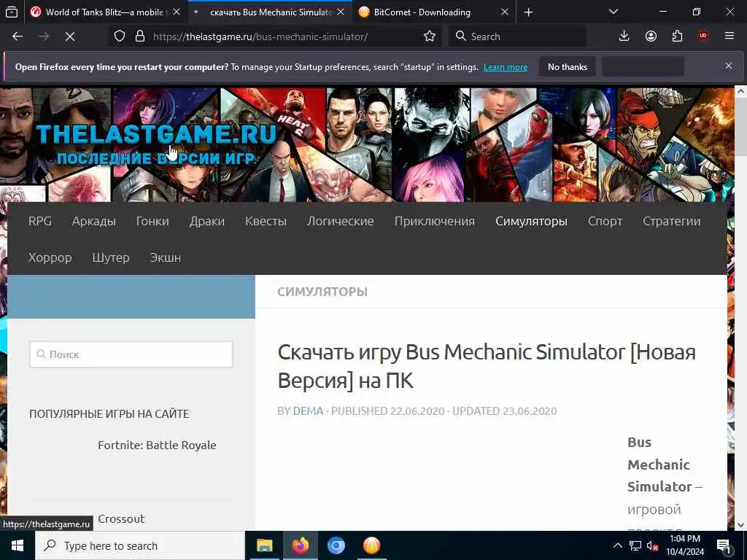Image resolution: width=747 pixels, height=560 pixels.
Task: Click the uBlock Origin toolbar icon
Action: (703, 36)
